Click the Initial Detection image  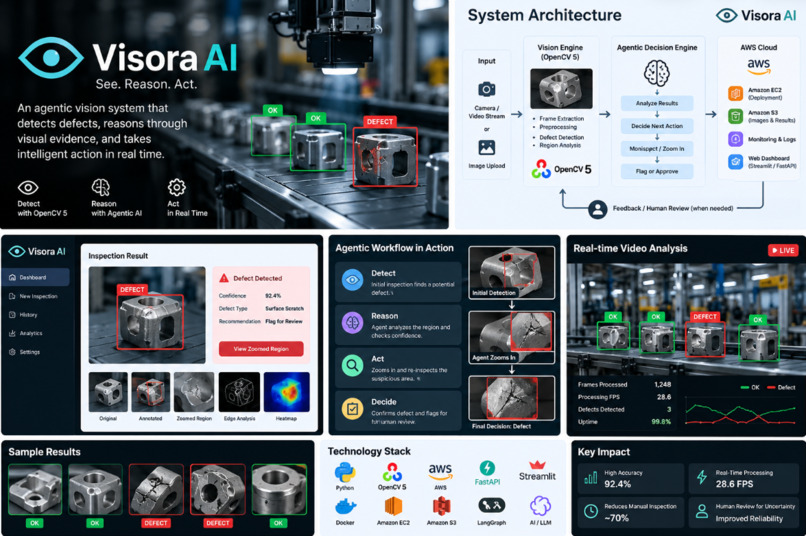pyautogui.click(x=511, y=273)
